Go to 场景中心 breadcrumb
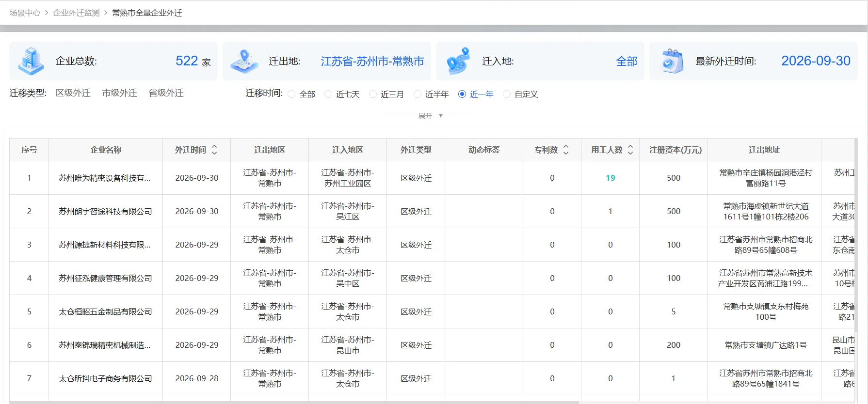868x404 pixels. [25, 13]
